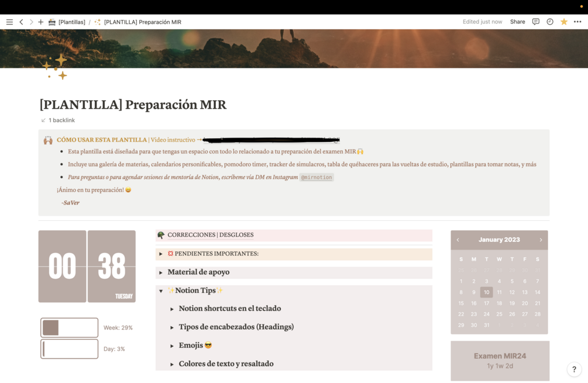Select day 1 in the calendar
Screen dimensions: 588x383
click(461, 281)
